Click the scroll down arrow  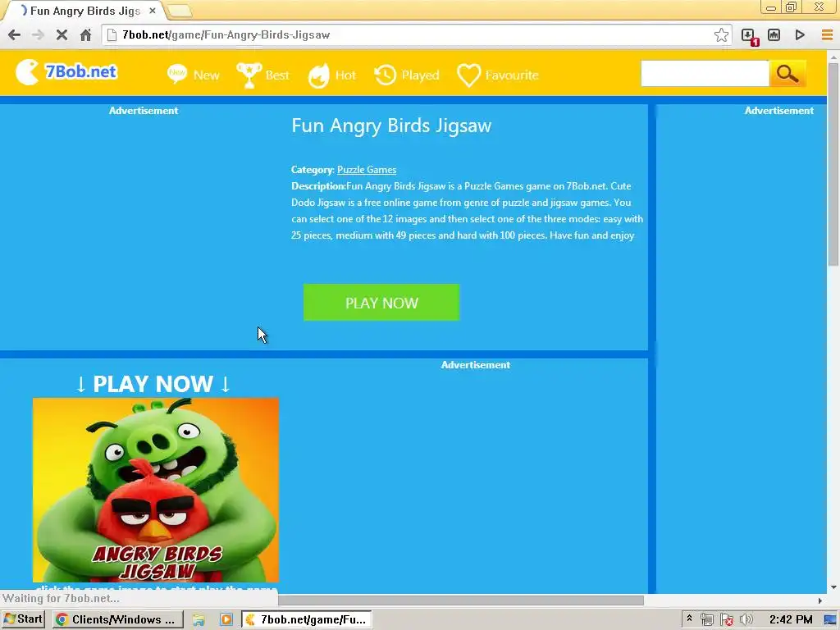tap(833, 587)
